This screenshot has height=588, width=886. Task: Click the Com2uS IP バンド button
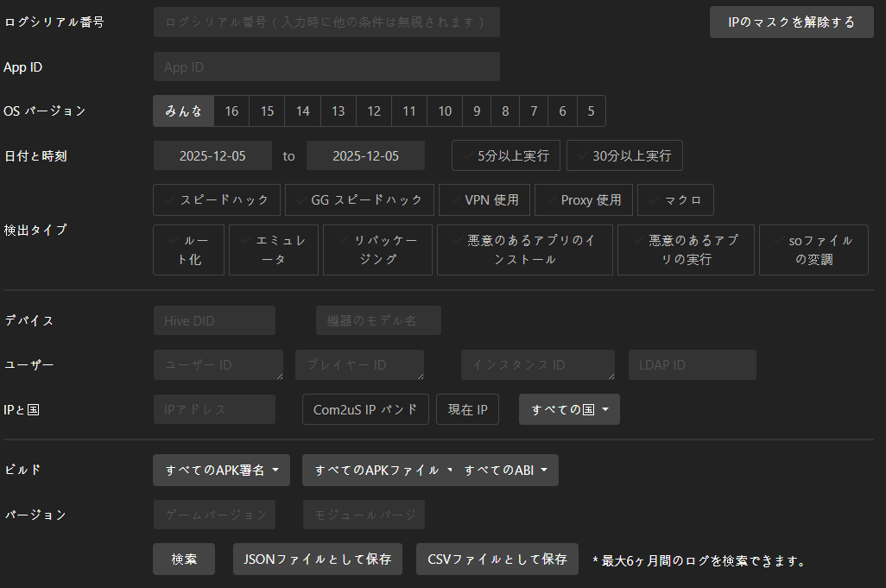365,409
